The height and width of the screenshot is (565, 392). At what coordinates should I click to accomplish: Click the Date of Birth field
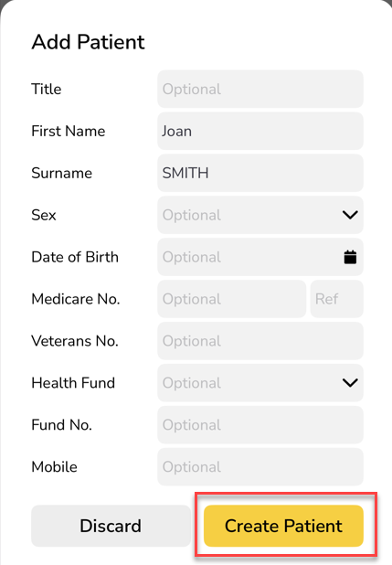(x=260, y=257)
